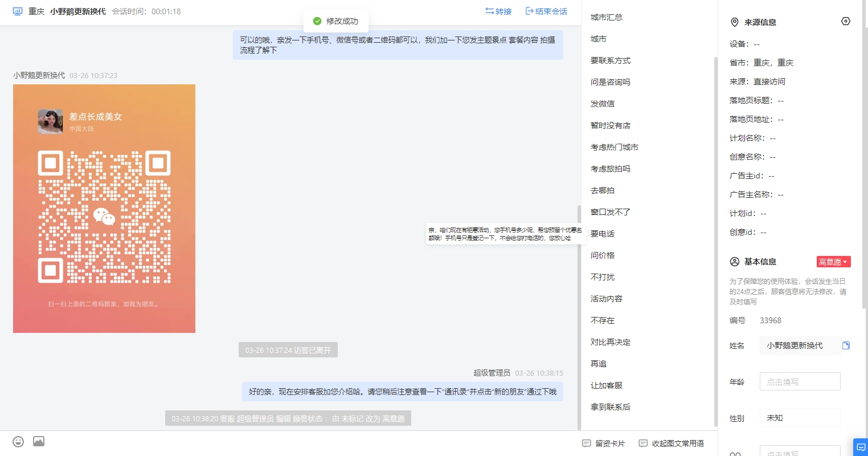868x456 pixels.
Task: Select quick phrase 城市汇总
Action: coord(607,17)
